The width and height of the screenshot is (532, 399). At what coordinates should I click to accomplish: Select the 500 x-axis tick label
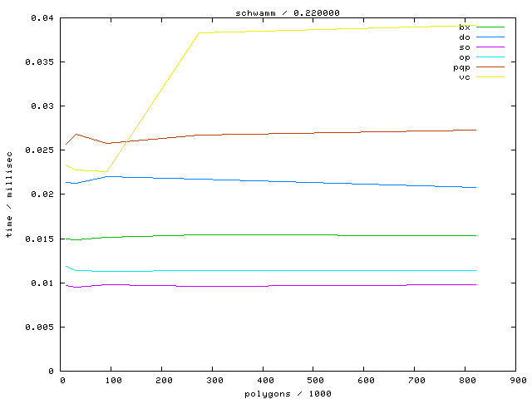(315, 380)
